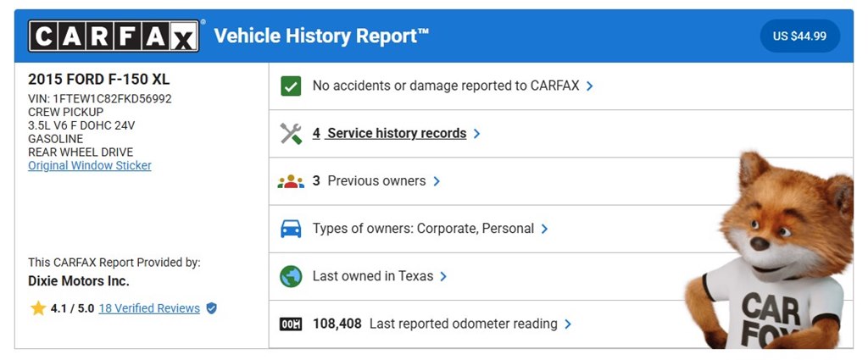The height and width of the screenshot is (360, 868).
Task: Expand the types of owners chevron
Action: [x=544, y=229]
